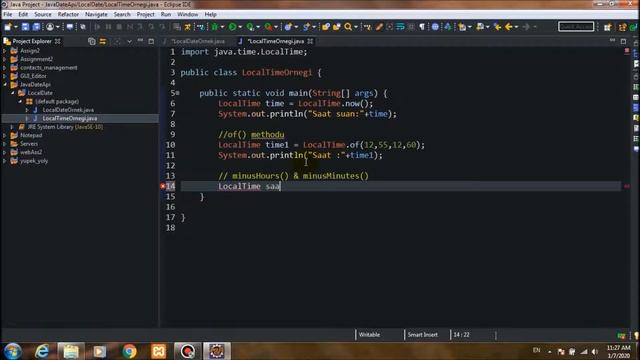Click the Java EE perspective icon
The width and height of the screenshot is (640, 360).
tap(622, 27)
